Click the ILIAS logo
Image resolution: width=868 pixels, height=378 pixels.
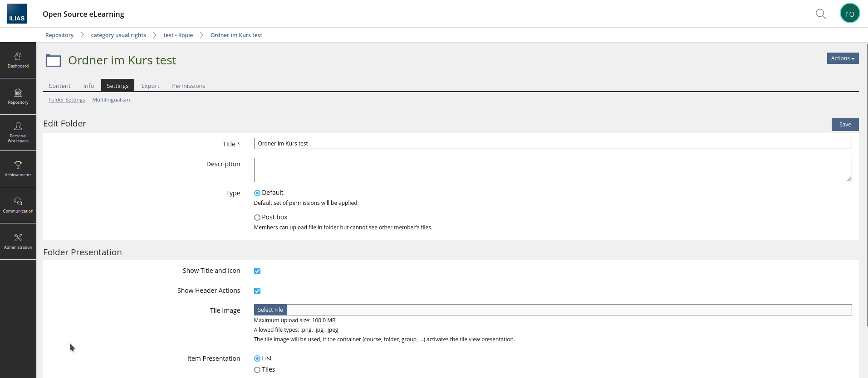pyautogui.click(x=17, y=14)
